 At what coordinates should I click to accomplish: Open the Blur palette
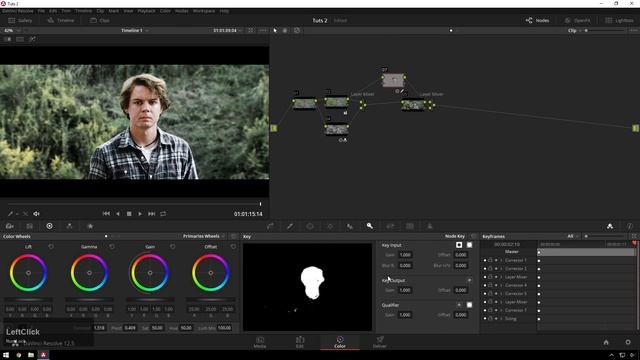350,226
